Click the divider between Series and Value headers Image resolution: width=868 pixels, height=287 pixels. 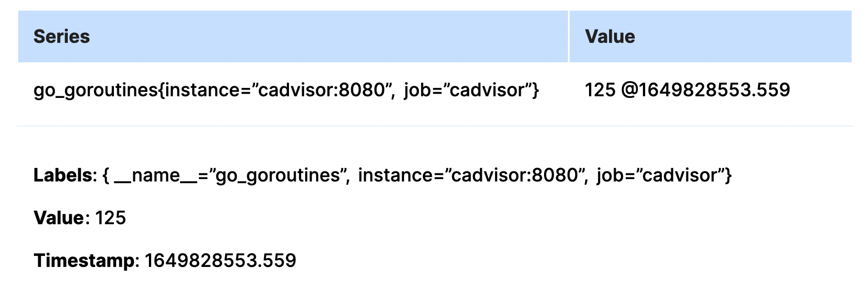tap(568, 37)
